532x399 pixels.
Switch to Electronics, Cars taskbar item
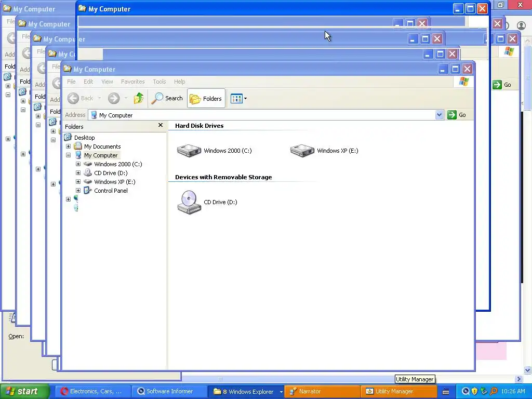click(92, 392)
